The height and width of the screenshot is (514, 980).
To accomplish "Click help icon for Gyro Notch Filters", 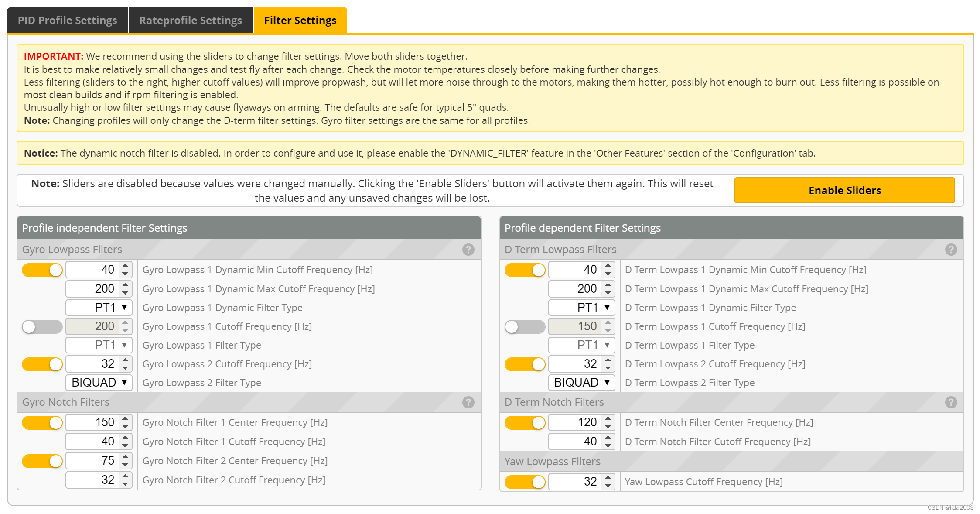I will point(468,402).
